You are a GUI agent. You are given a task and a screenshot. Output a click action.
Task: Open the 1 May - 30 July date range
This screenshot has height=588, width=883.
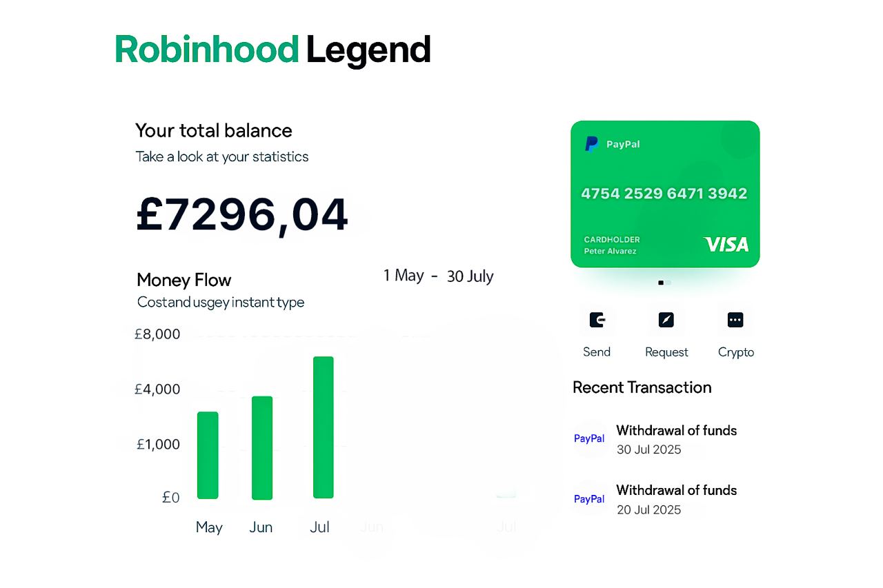tap(438, 276)
